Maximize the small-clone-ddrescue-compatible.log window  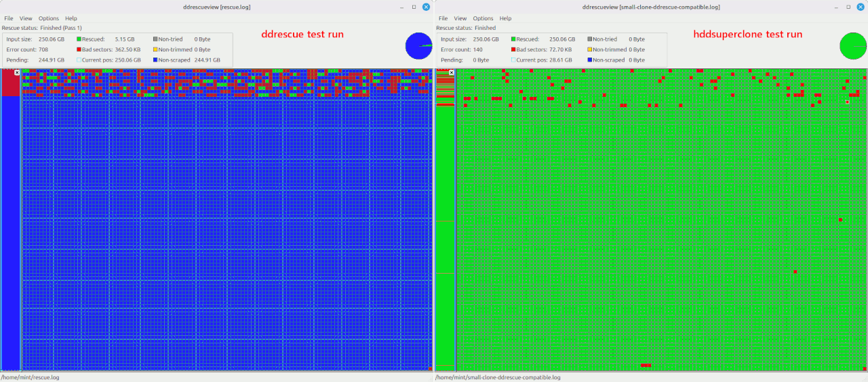[848, 7]
